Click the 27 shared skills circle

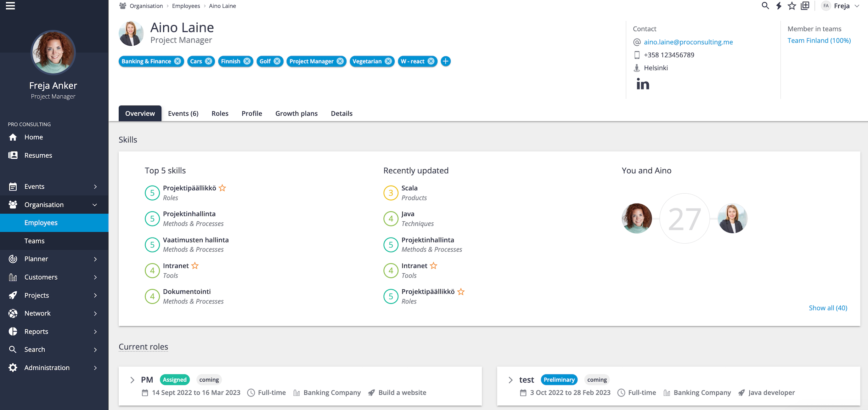point(684,218)
